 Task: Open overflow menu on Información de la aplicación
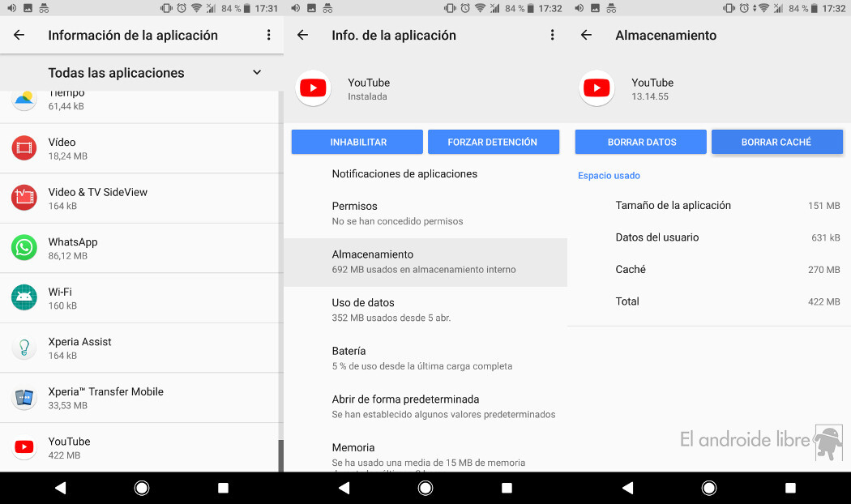[x=268, y=36]
